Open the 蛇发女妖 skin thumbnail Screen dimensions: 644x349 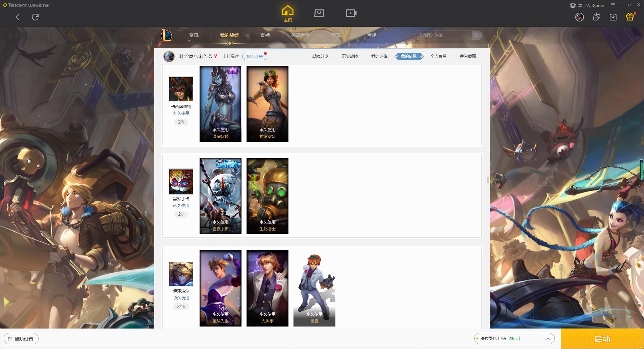pos(267,104)
